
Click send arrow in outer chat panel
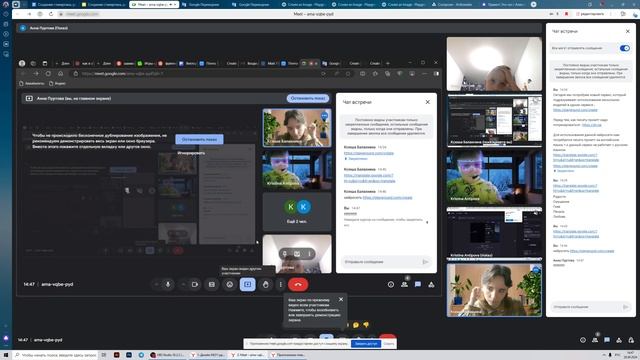click(625, 307)
